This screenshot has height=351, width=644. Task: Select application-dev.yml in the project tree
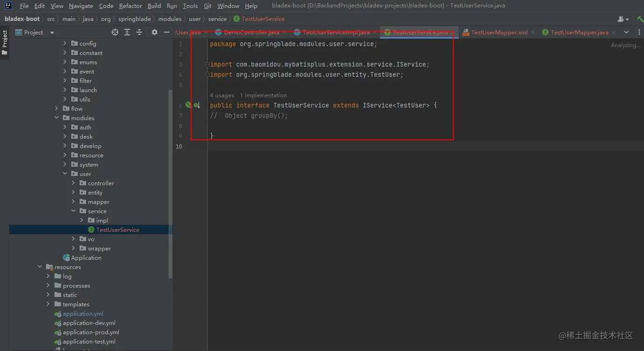(89, 323)
